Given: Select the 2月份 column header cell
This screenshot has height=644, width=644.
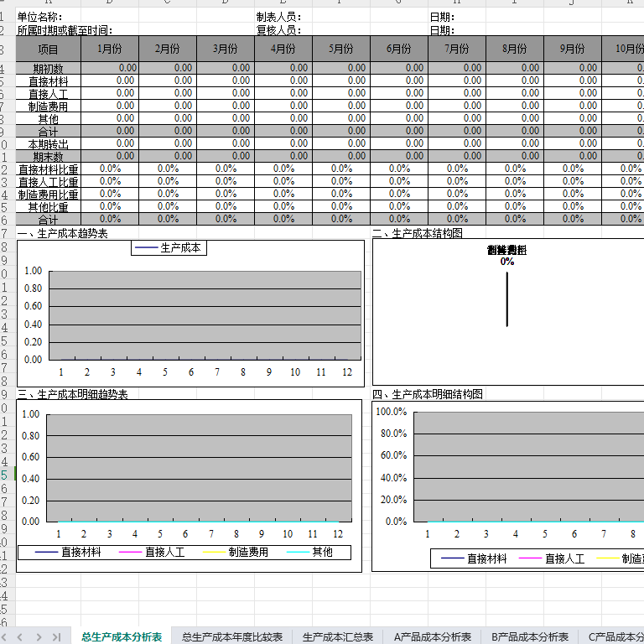Looking at the screenshot, I should coord(168,49).
